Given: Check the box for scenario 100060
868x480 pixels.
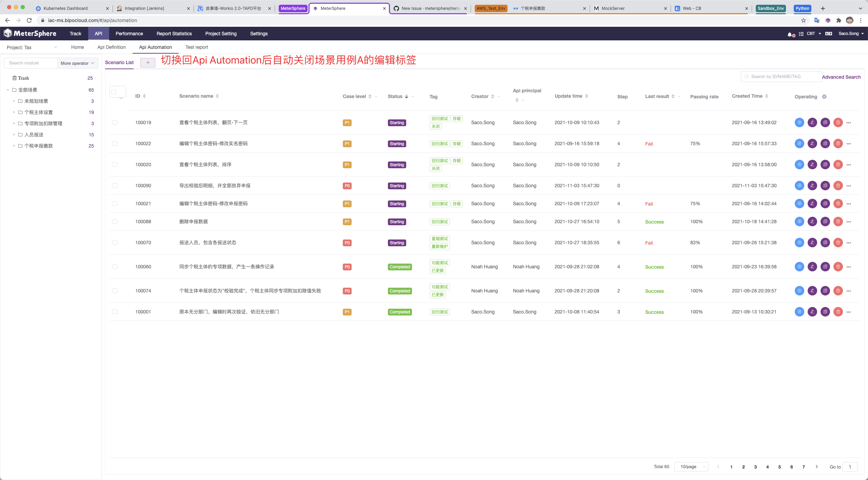Looking at the screenshot, I should point(115,267).
